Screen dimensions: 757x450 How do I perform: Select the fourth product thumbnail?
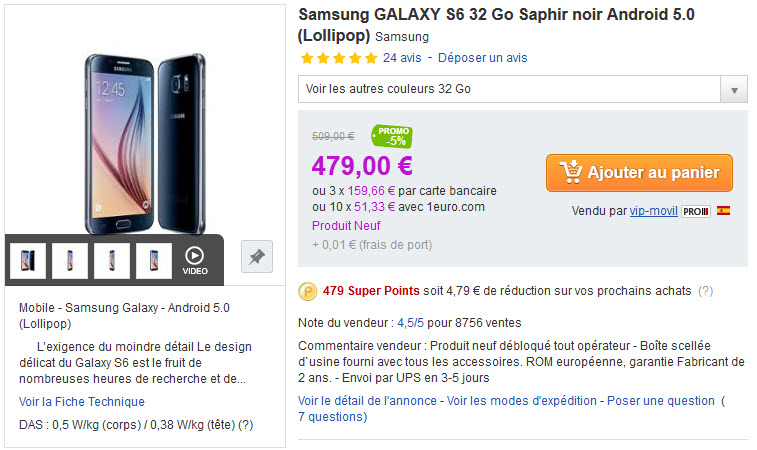(154, 261)
